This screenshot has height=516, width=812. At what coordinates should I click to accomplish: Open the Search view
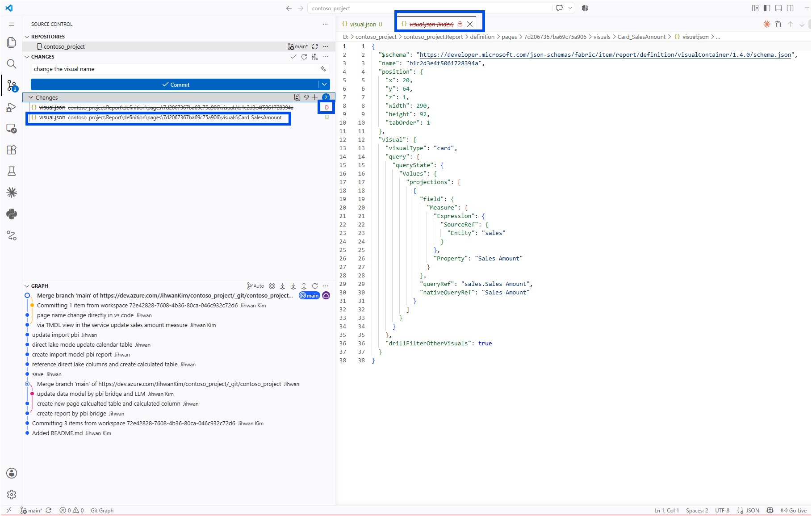(x=12, y=64)
